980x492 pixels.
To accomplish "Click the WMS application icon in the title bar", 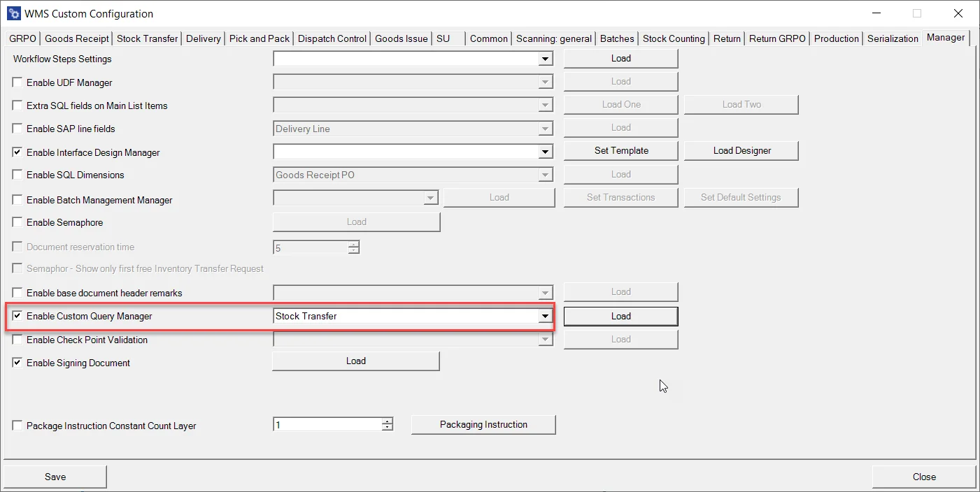I will click(x=13, y=13).
